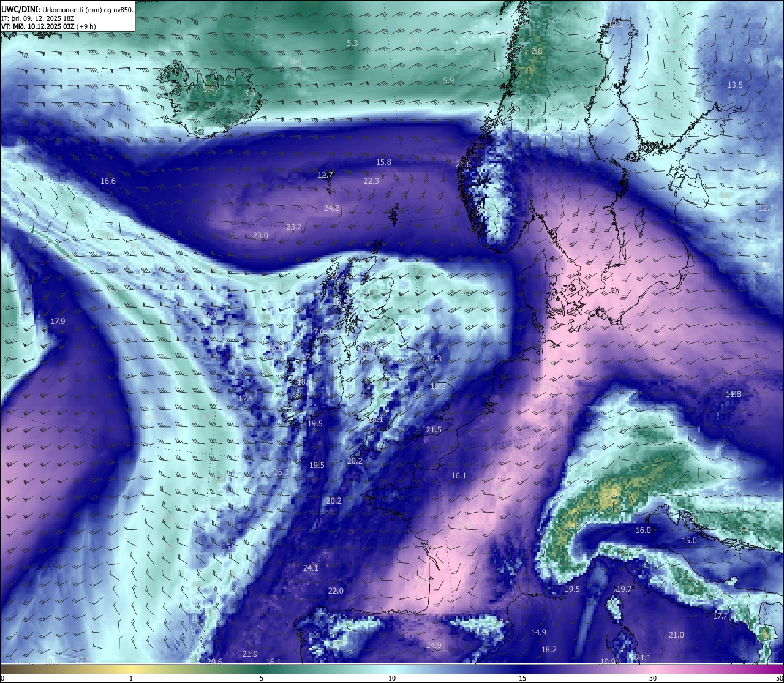This screenshot has height=683, width=784.
Task: Click the 21.1 value label
Action: (x=643, y=658)
